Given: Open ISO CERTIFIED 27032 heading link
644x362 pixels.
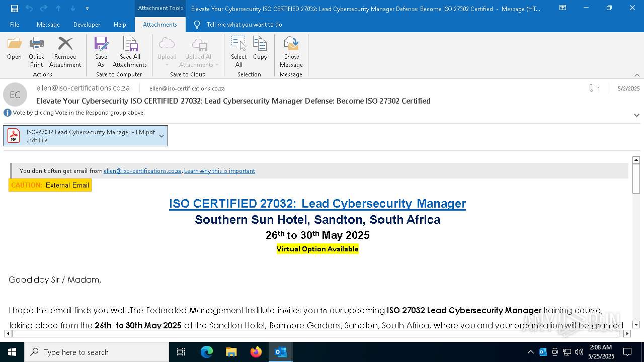Looking at the screenshot, I should (x=317, y=204).
